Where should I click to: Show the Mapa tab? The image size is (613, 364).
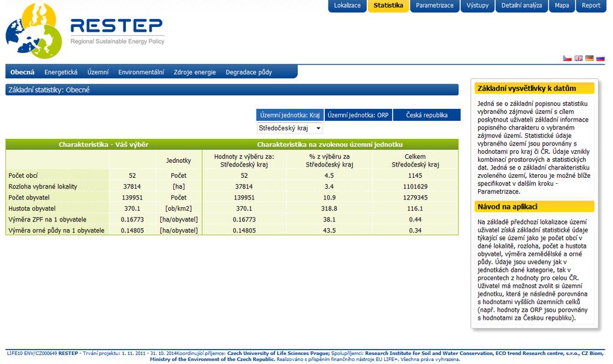pyautogui.click(x=562, y=5)
